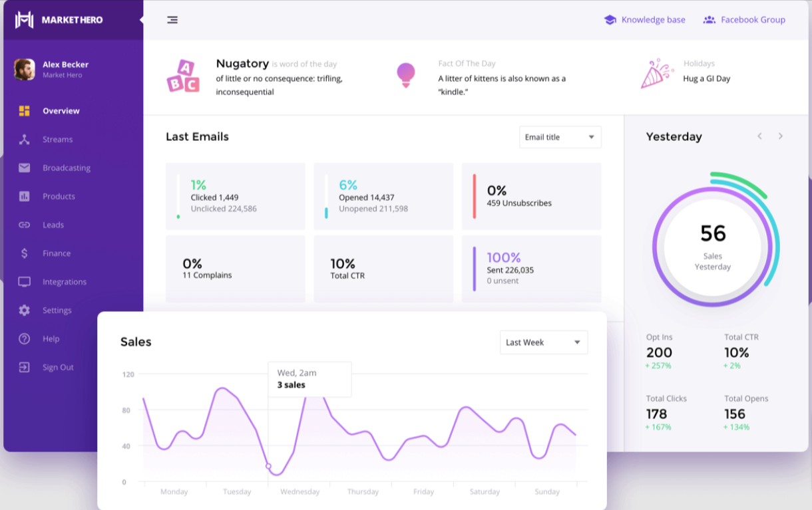
Task: Click the 10% Total CTR card in Last Emails
Action: (x=383, y=269)
